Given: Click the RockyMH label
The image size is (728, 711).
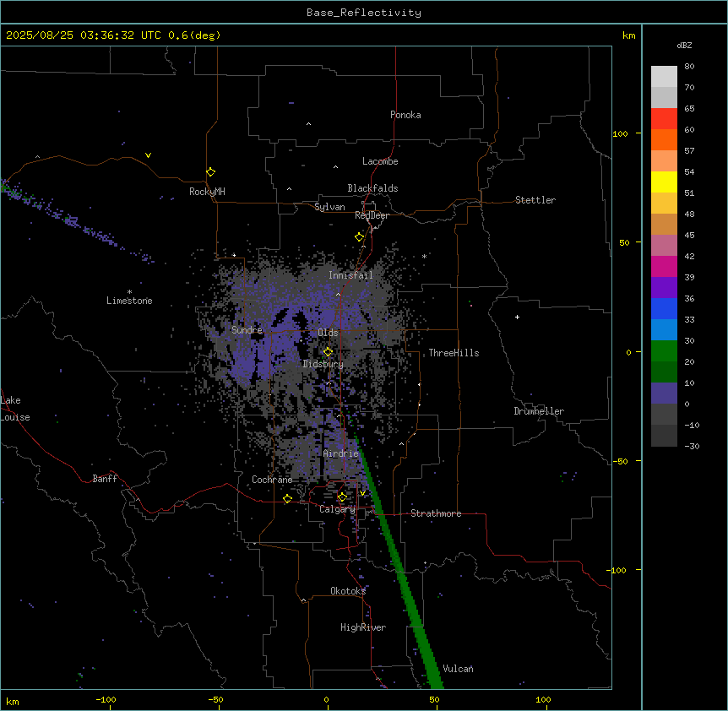Looking at the screenshot, I should pos(207,192).
